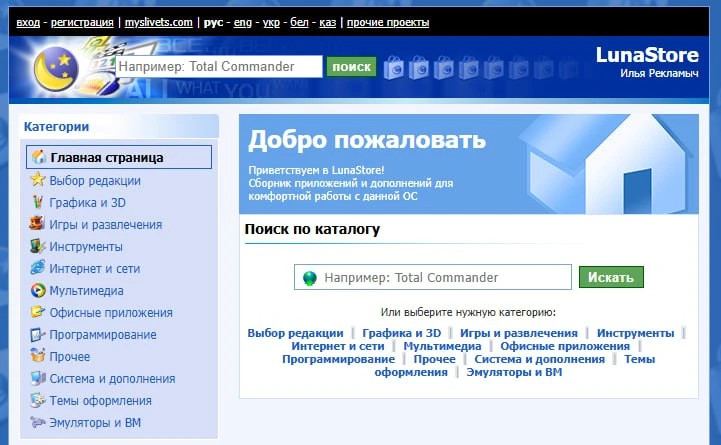721x445 pixels.
Task: Click Мультимедиа link below catalog search
Action: tap(442, 346)
